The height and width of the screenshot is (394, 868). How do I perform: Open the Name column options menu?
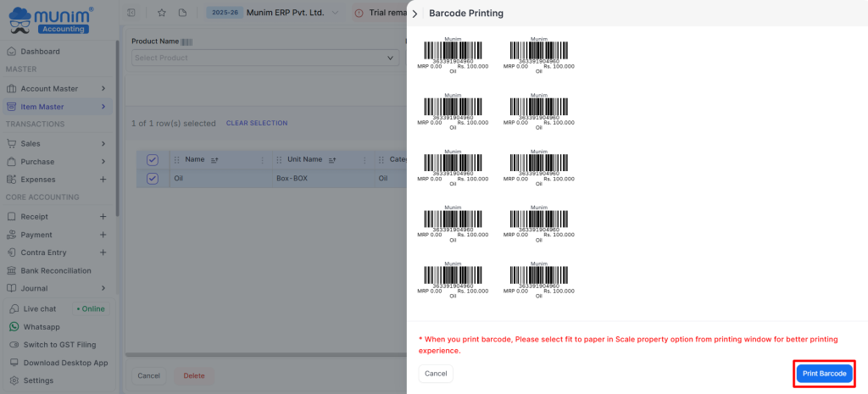point(263,159)
